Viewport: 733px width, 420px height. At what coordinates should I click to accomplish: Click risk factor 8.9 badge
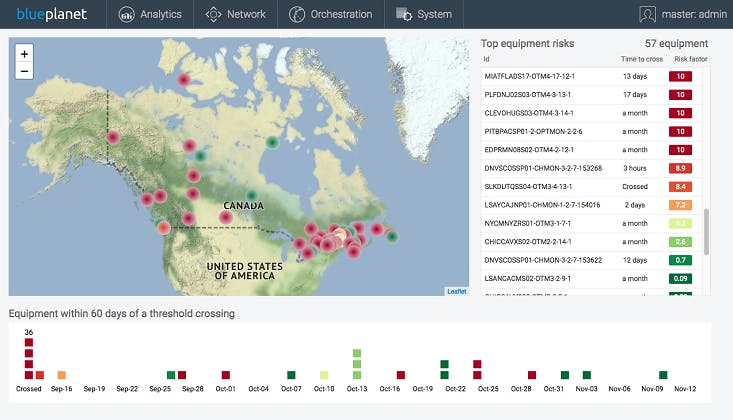[x=680, y=168]
